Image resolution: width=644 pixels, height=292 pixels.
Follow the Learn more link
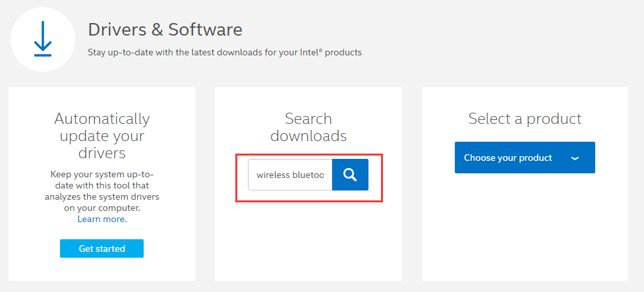tap(101, 219)
